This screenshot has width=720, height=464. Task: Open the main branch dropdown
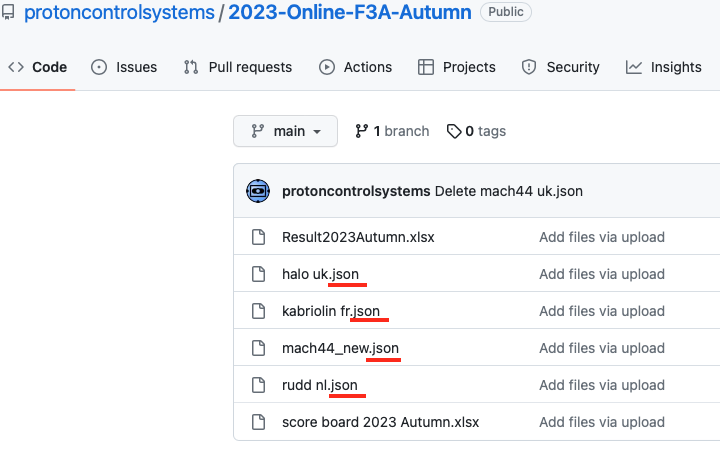[x=286, y=131]
